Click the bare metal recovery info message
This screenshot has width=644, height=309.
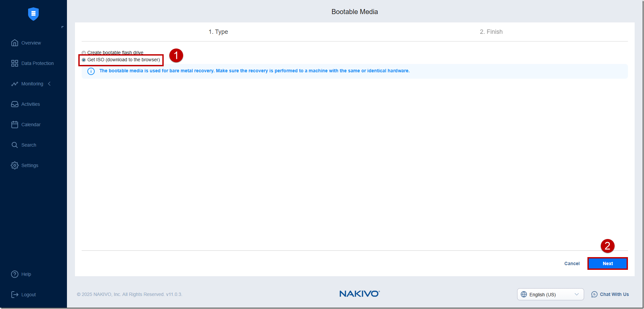[254, 71]
